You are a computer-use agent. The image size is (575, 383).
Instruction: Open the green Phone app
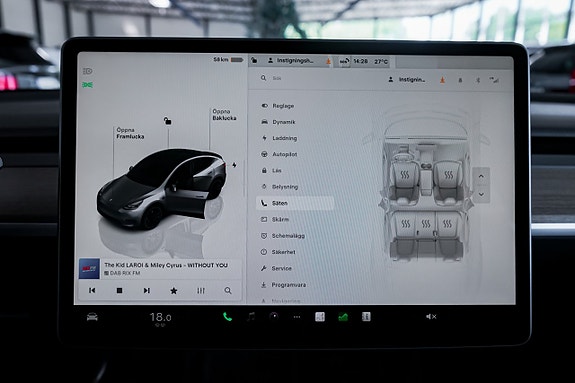coord(227,317)
